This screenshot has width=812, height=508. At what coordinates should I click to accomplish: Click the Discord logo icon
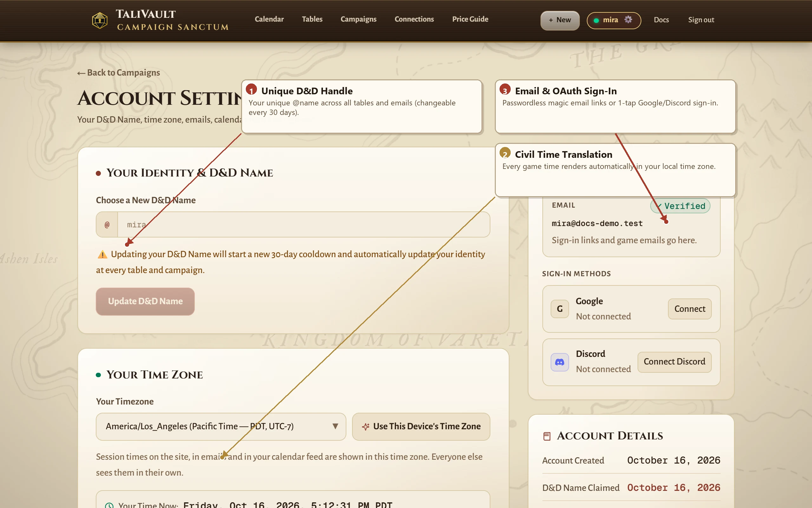click(x=559, y=362)
